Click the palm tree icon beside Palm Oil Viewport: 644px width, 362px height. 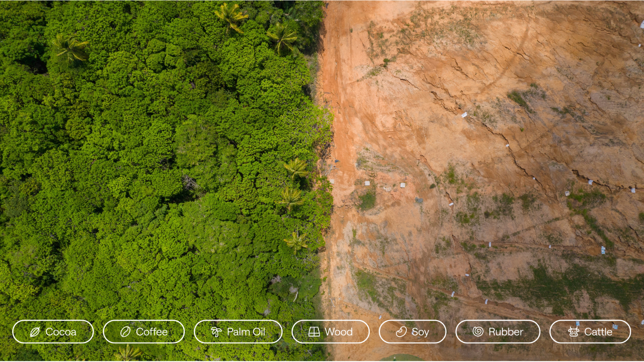click(x=216, y=332)
